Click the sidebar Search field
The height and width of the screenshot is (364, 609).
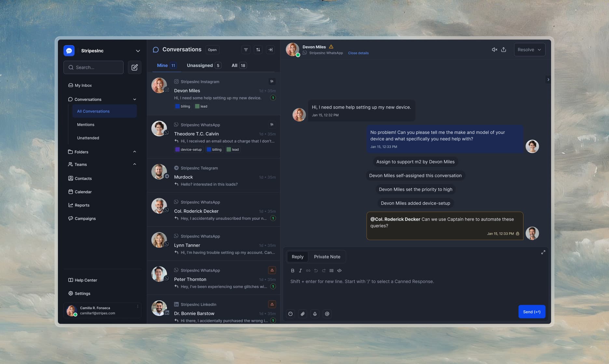94,67
